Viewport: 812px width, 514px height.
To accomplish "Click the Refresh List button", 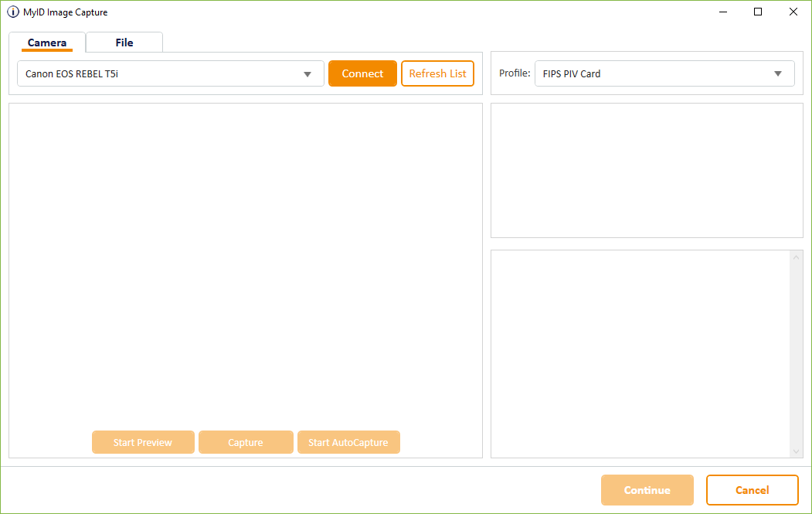I will (437, 73).
